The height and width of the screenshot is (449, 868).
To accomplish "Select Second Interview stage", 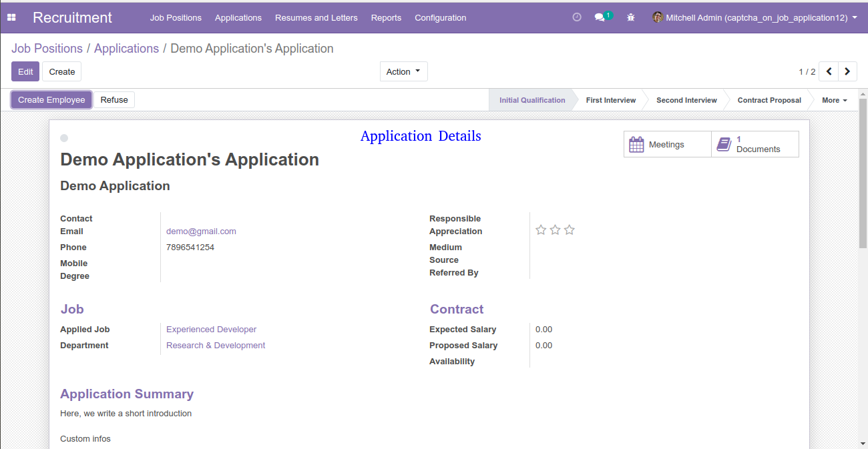I will (686, 100).
